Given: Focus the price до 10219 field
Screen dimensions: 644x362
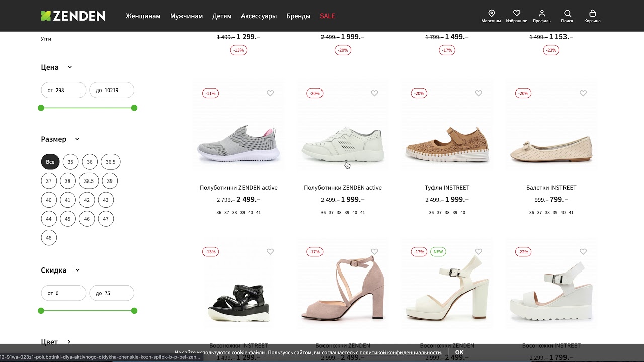Looking at the screenshot, I should tap(112, 90).
